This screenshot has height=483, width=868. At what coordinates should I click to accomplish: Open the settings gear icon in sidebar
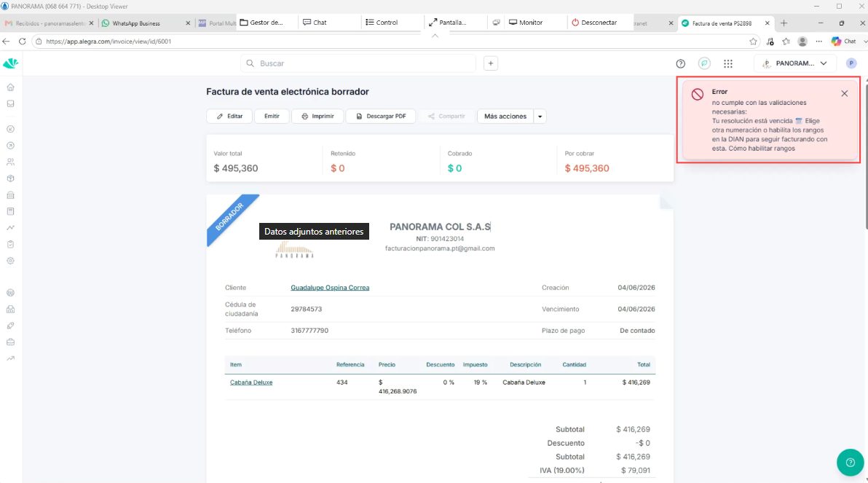[x=10, y=260]
